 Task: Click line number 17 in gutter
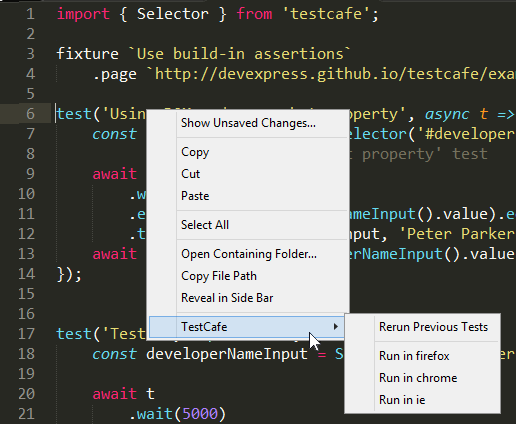pos(26,334)
